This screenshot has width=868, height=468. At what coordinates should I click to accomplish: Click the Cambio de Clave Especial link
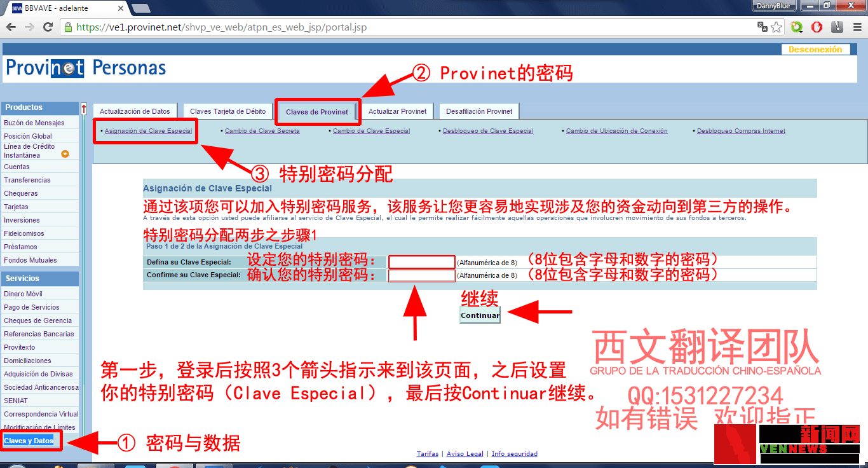coord(371,131)
